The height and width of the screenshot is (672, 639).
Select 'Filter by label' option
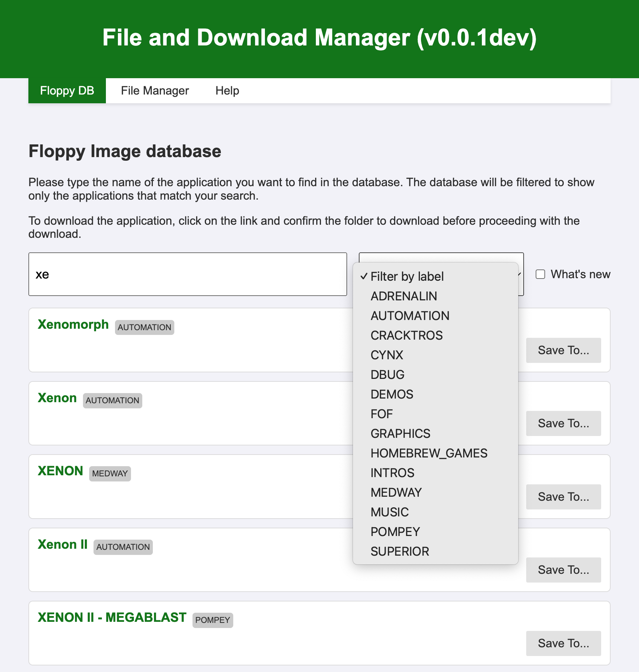coord(436,276)
